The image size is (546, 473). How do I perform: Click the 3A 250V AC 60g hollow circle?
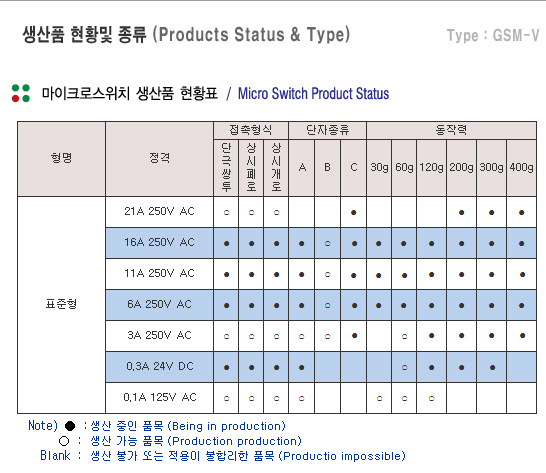[x=404, y=336]
